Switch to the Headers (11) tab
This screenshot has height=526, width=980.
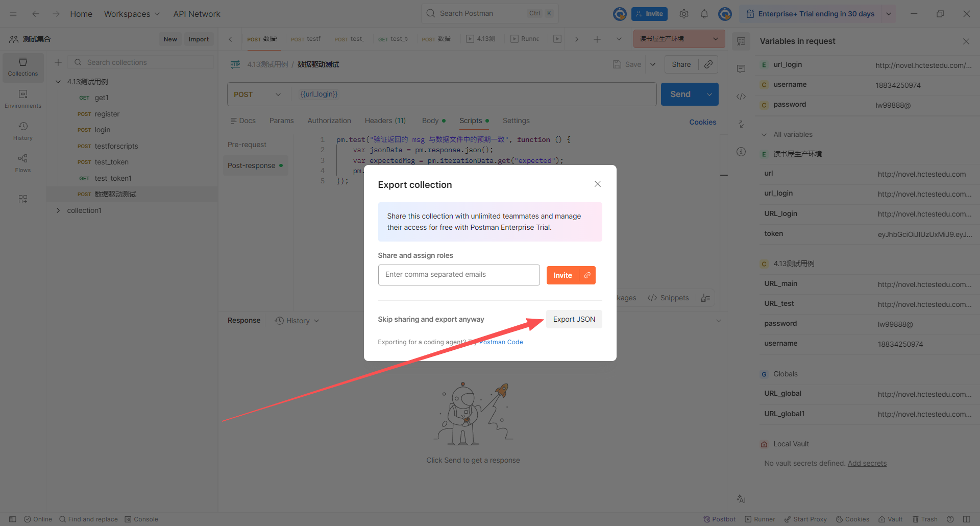click(385, 121)
